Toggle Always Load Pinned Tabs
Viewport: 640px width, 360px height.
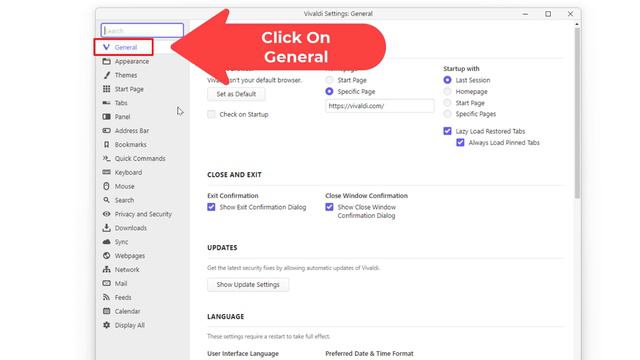(x=460, y=142)
